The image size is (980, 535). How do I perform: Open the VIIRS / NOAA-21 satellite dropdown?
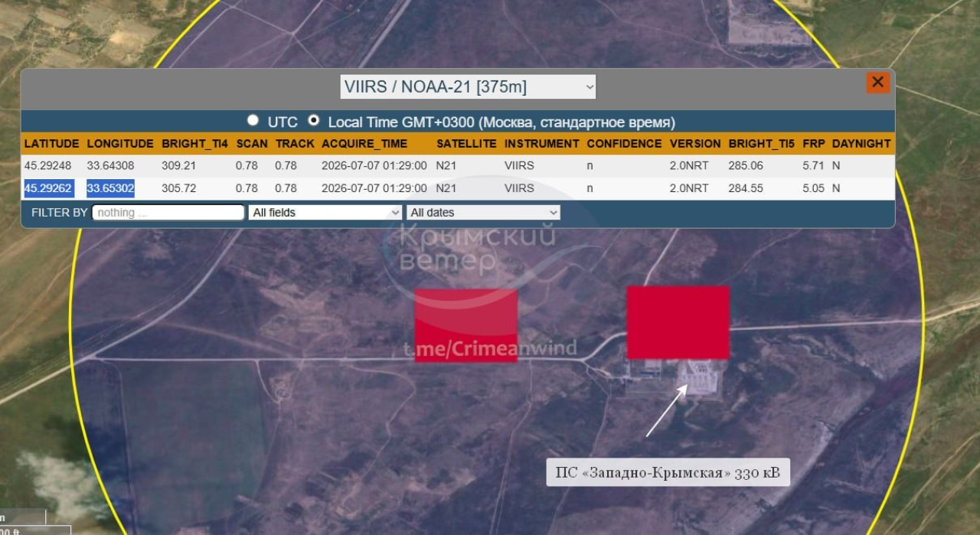[468, 86]
